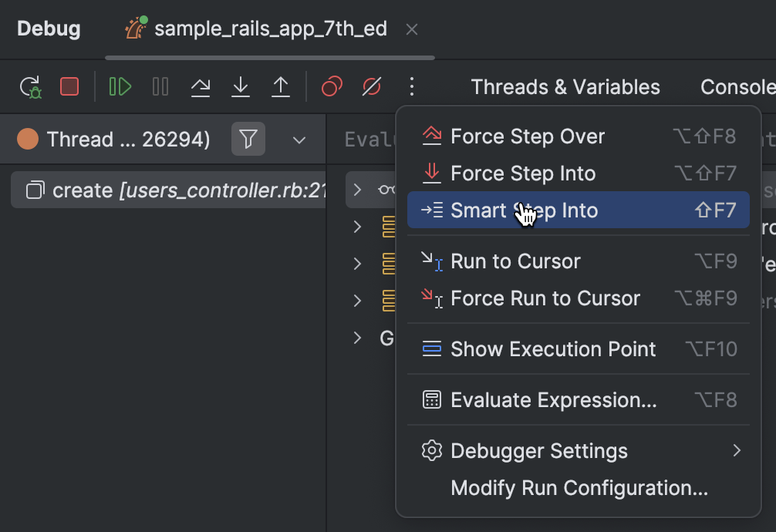Choose Show Execution Point menu item

point(578,349)
